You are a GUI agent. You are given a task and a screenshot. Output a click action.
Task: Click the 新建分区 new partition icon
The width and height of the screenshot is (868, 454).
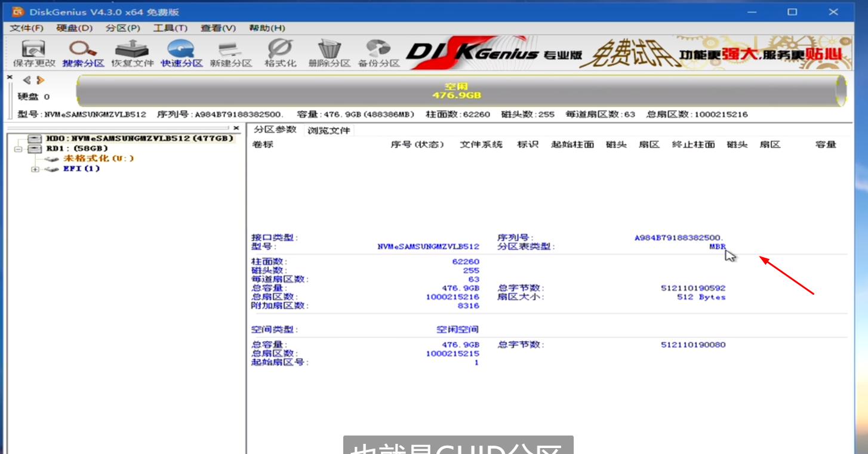click(230, 53)
